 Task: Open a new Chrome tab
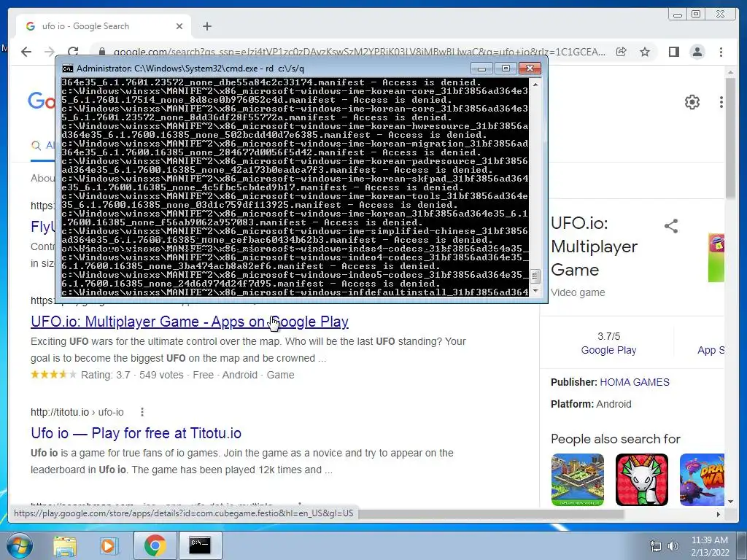pyautogui.click(x=206, y=26)
